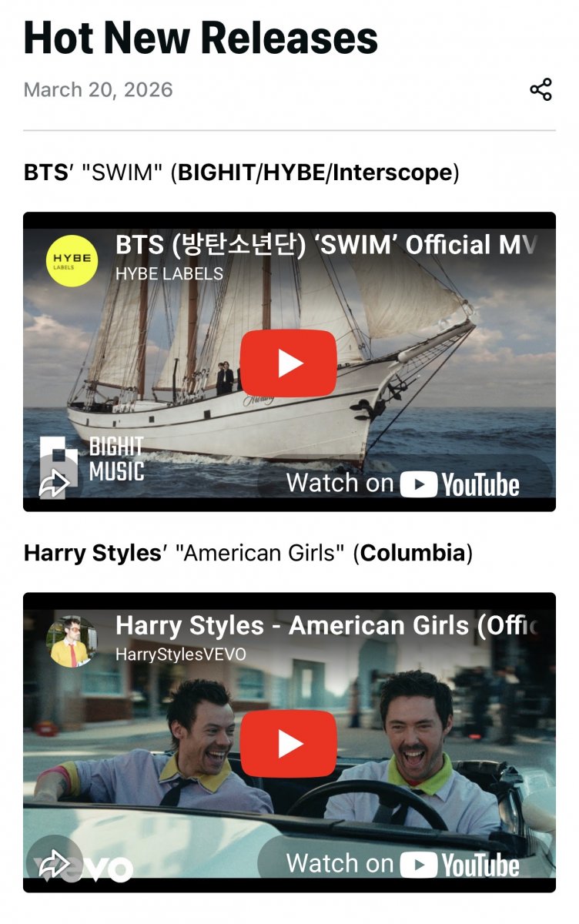Image resolution: width=579 pixels, height=924 pixels.
Task: Play the Harry Styles American Girls video
Action: point(289,744)
